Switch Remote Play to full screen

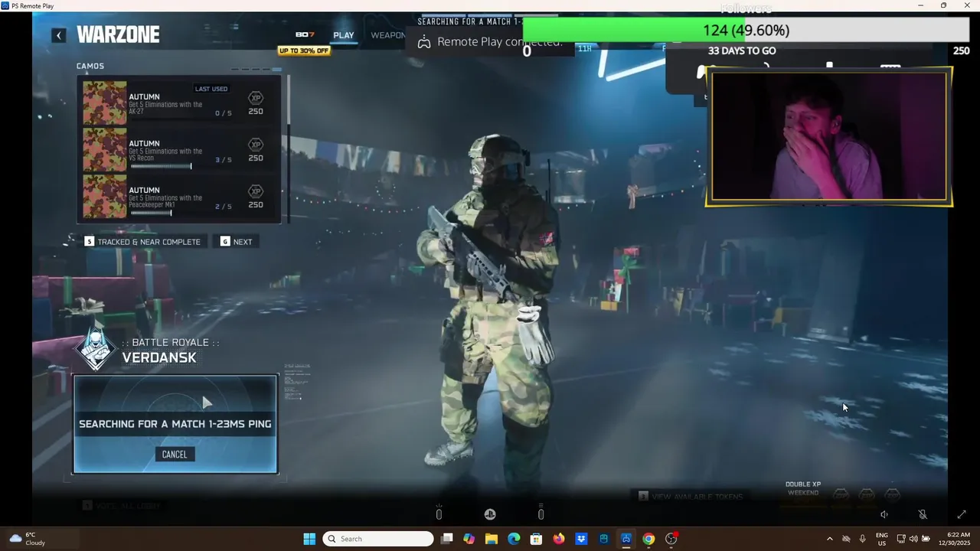[962, 515]
